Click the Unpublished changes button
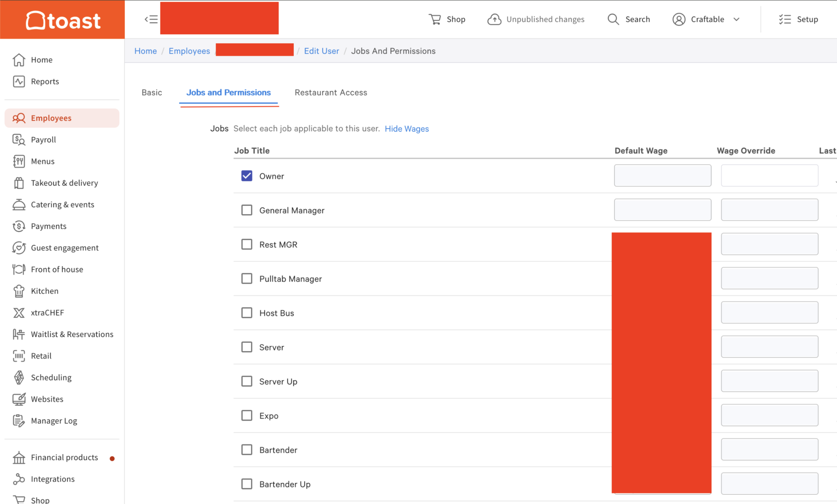837x504 pixels. [x=536, y=19]
